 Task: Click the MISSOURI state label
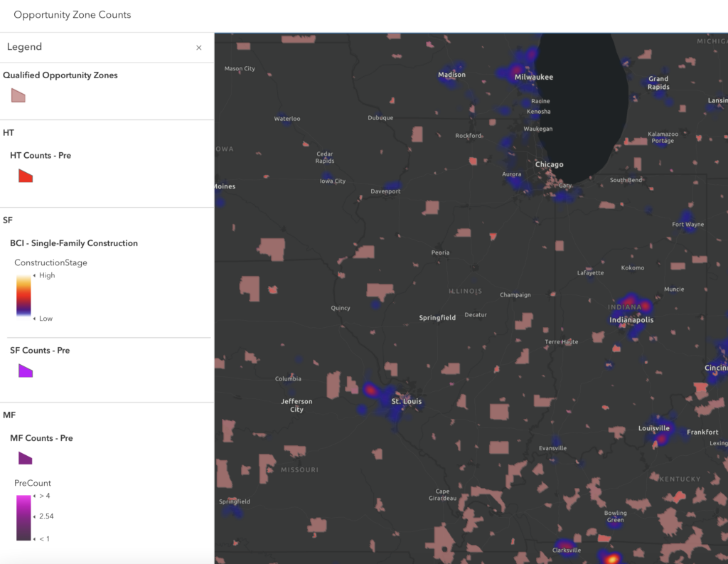coord(299,470)
